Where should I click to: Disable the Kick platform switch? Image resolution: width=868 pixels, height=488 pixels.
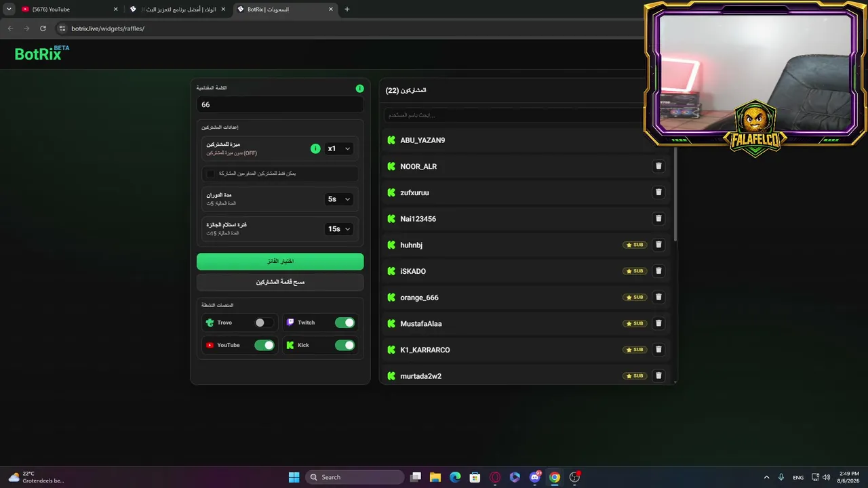(x=344, y=345)
